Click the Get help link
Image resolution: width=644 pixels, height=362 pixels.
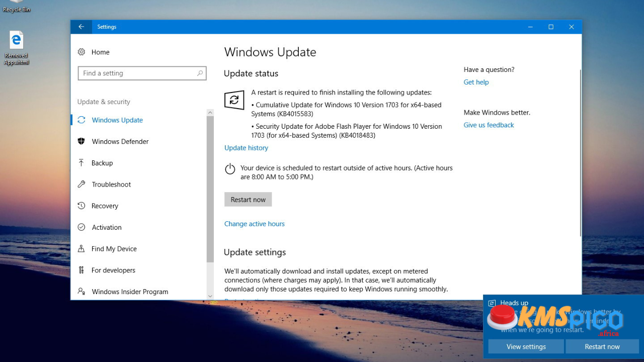point(476,82)
